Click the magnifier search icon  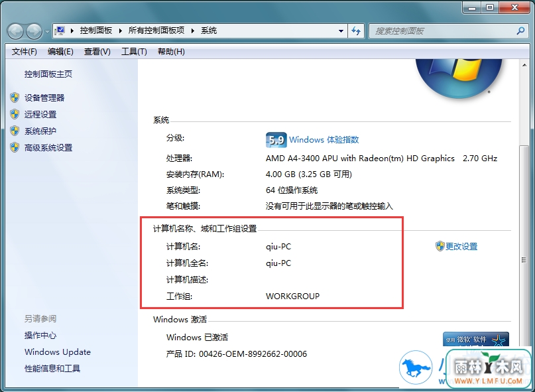tap(520, 31)
